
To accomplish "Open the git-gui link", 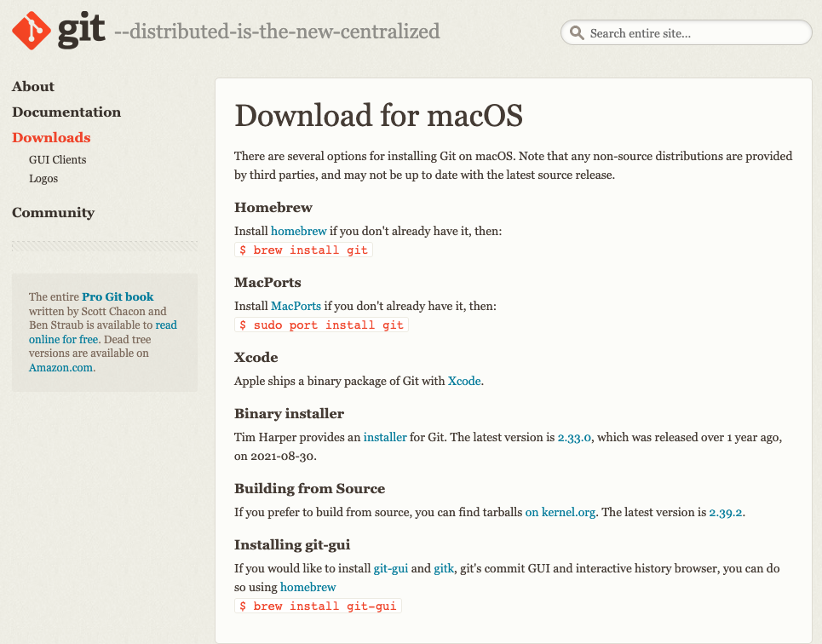I will coord(390,568).
